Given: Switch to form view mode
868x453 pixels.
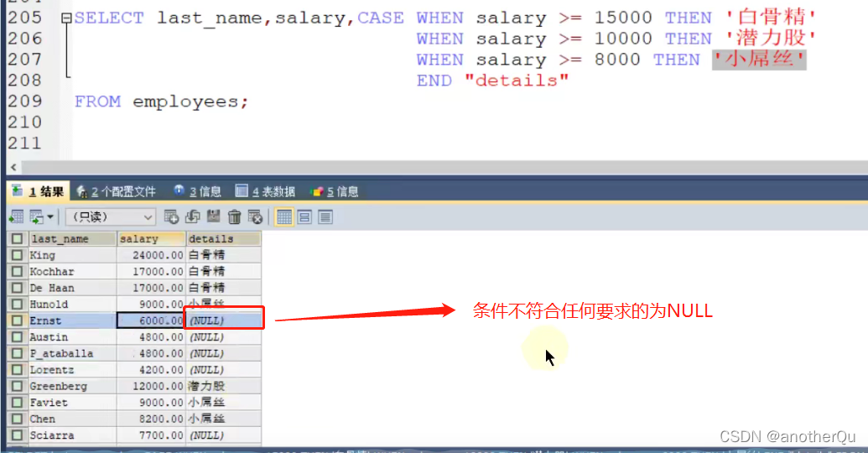Looking at the screenshot, I should tap(304, 217).
